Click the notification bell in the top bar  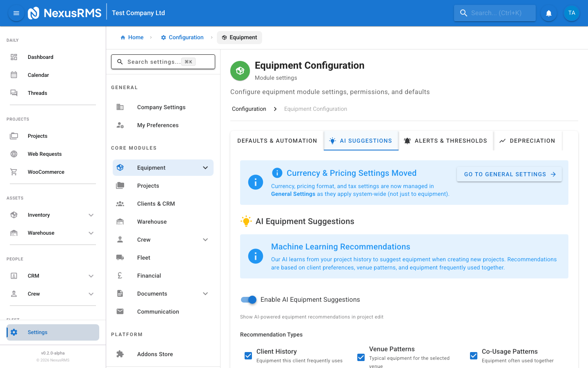[548, 13]
